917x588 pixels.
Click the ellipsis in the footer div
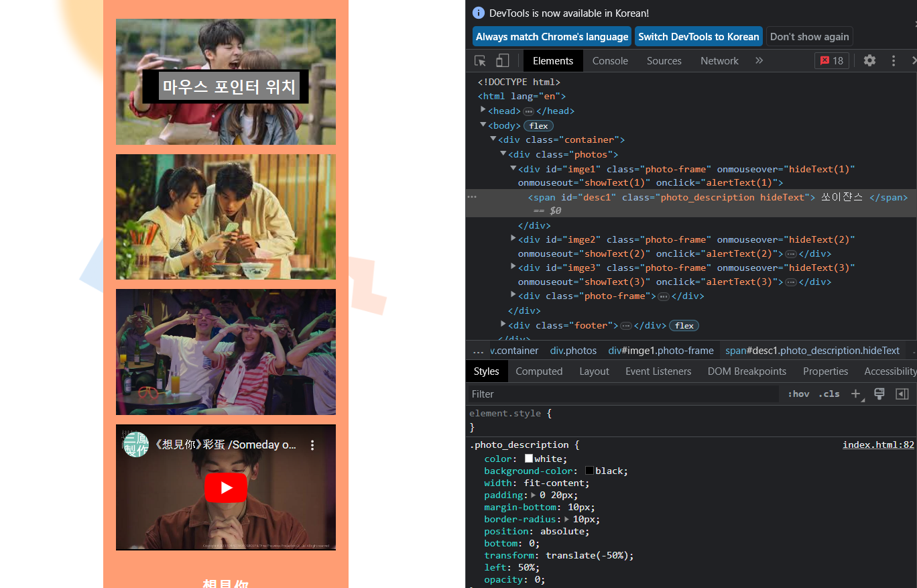(x=626, y=326)
